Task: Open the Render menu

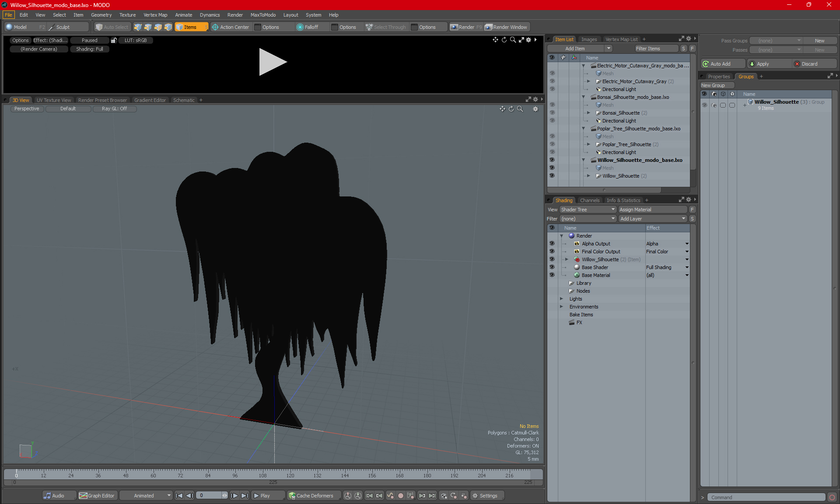Action: pos(235,15)
